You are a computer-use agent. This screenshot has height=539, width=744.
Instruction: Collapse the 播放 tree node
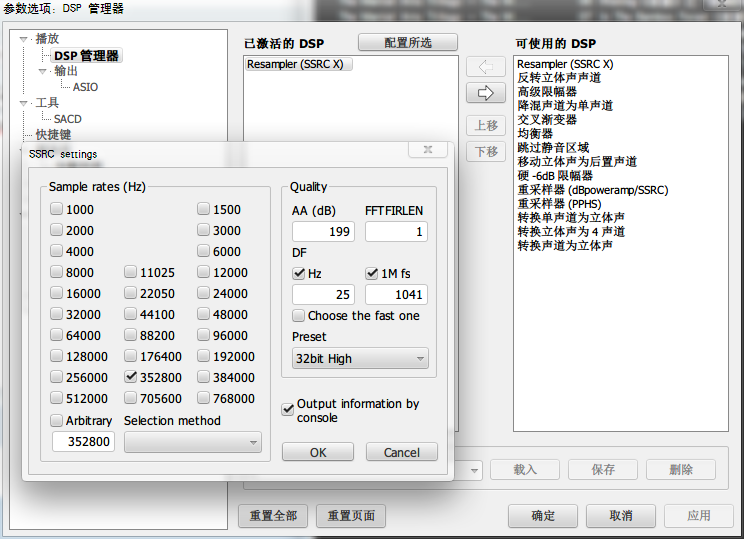[x=24, y=39]
